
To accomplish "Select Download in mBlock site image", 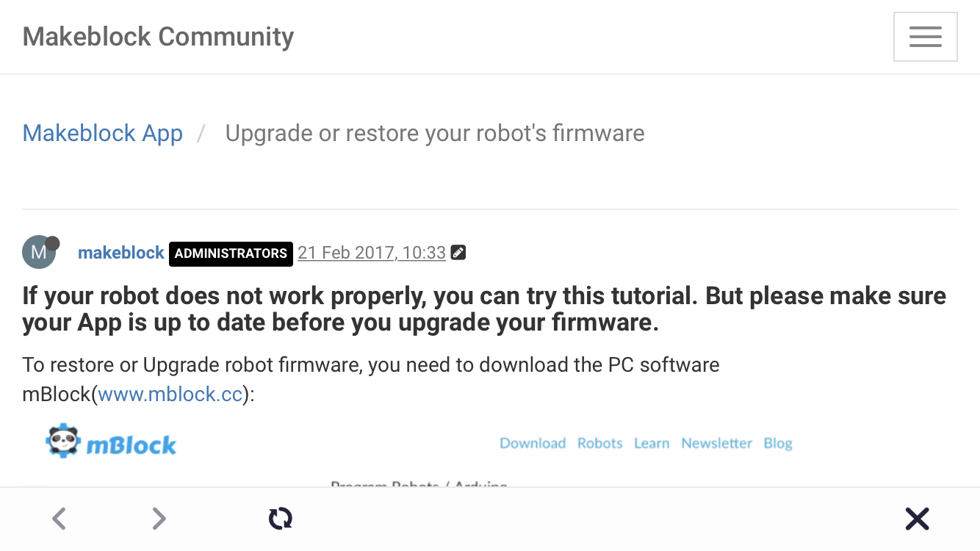I will click(x=533, y=443).
